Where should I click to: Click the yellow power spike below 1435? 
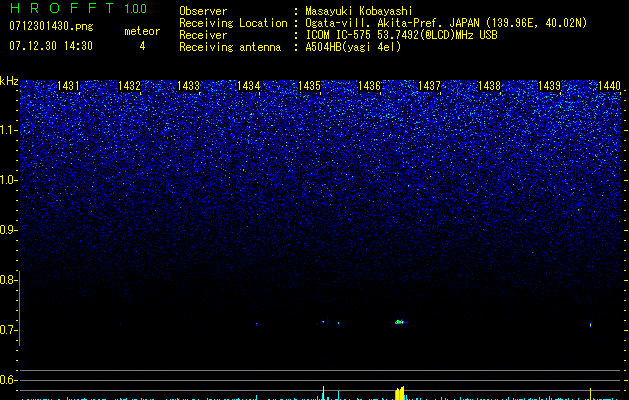(323, 393)
